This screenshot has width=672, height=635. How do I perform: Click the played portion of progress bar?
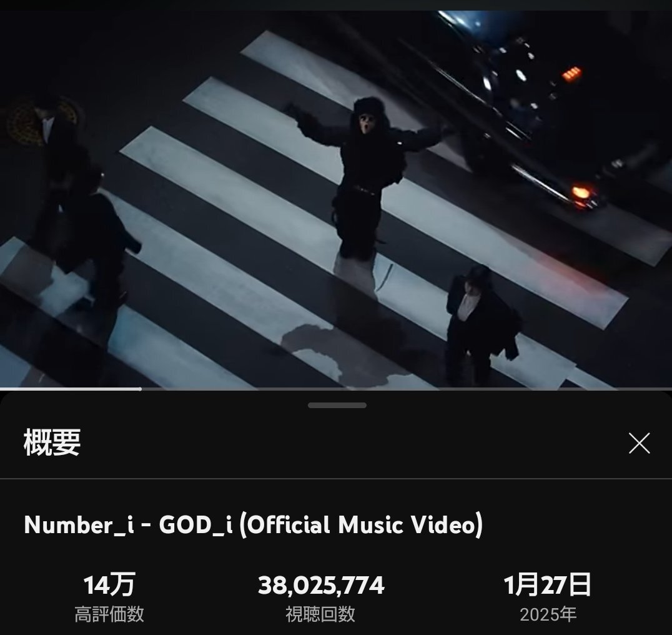tap(71, 389)
